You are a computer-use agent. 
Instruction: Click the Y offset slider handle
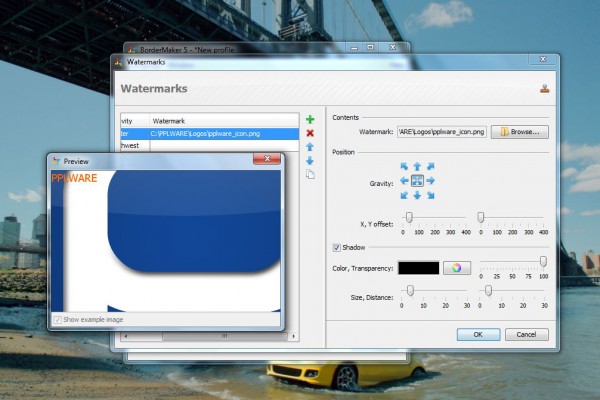[481, 217]
